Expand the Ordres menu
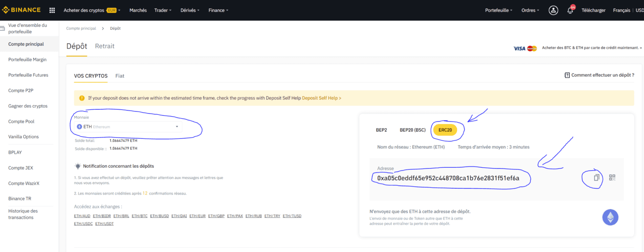 tap(530, 10)
